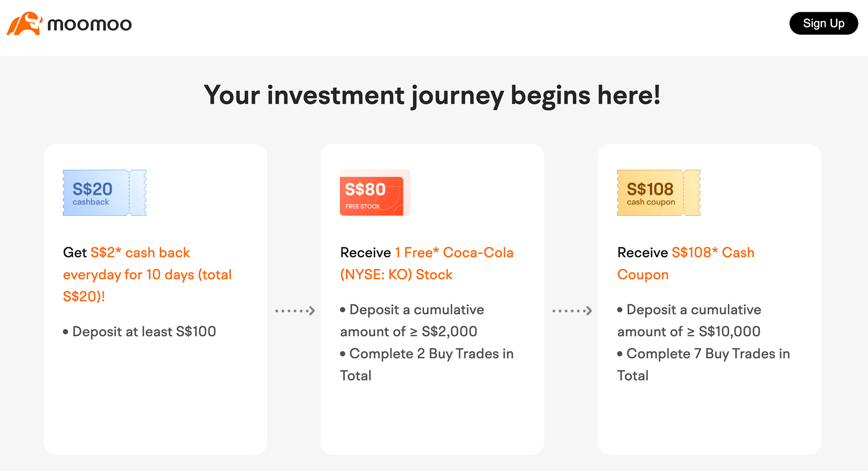Click the 'Complete 2 Buy Trades' bullet

[427, 364]
